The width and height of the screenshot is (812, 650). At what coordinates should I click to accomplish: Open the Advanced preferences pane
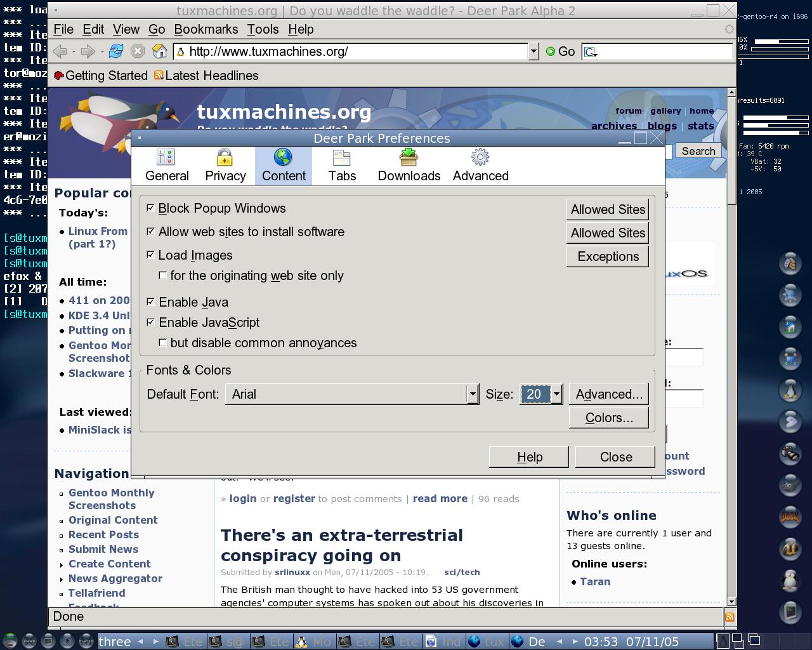coord(480,166)
